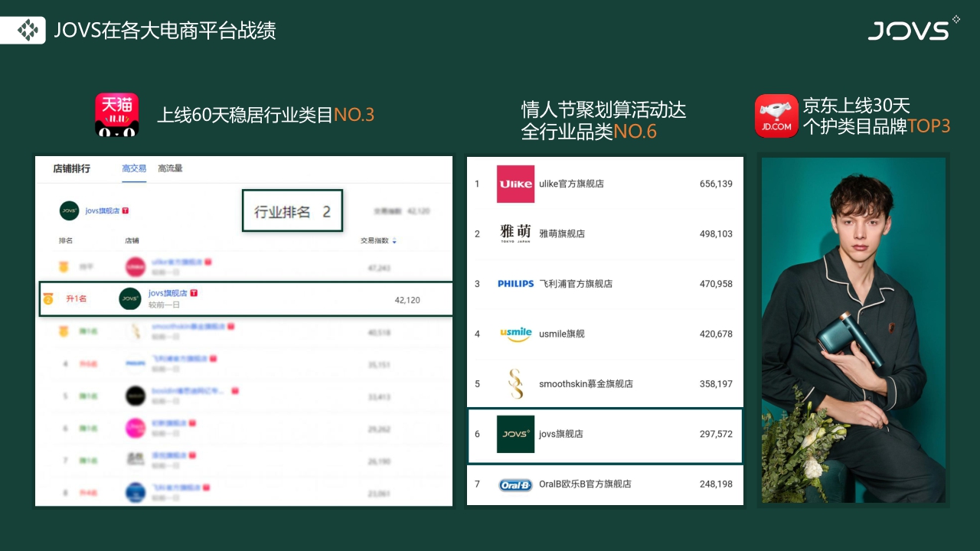
Task: Click the JD.COM app icon
Action: point(776,116)
